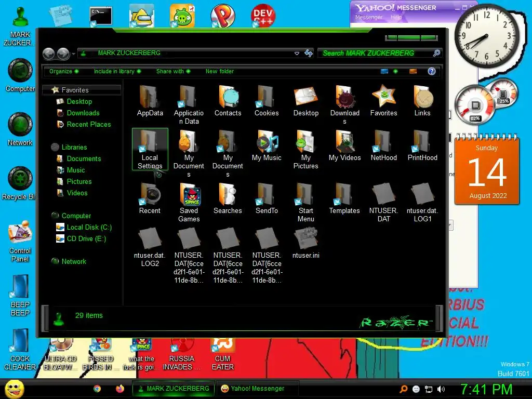Open the Searches folder
Screen dimensions: 532x399
click(x=228, y=199)
